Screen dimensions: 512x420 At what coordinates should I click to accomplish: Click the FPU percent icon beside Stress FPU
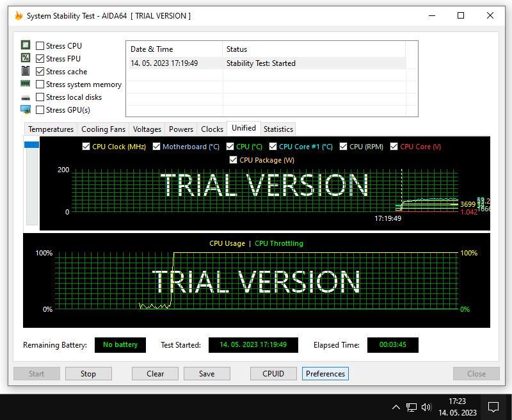[26, 58]
